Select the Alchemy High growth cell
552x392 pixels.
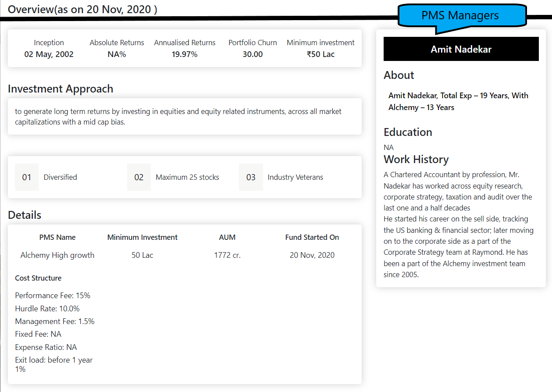click(x=57, y=255)
